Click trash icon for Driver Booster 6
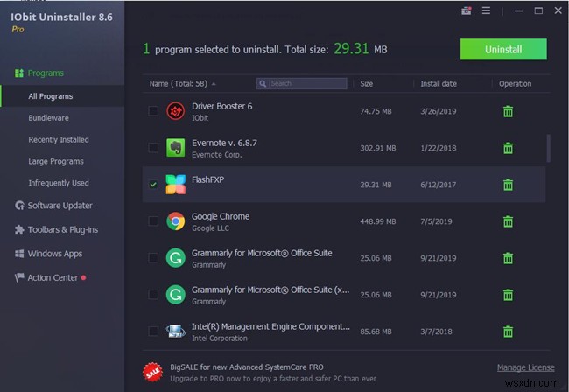569x392 pixels. (508, 111)
